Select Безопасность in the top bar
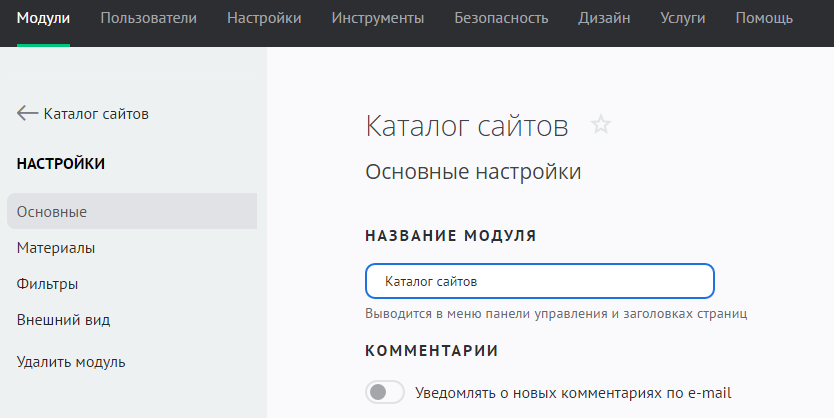Screen dimensions: 834x418 [x=501, y=18]
